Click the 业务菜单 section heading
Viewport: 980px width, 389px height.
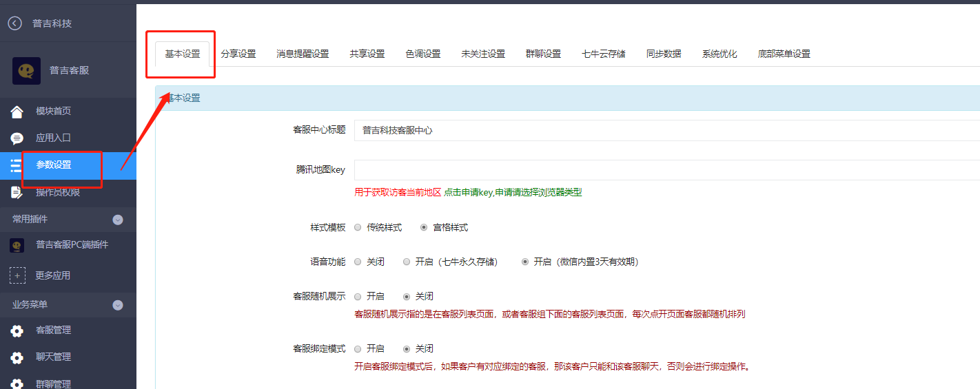pyautogui.click(x=30, y=304)
